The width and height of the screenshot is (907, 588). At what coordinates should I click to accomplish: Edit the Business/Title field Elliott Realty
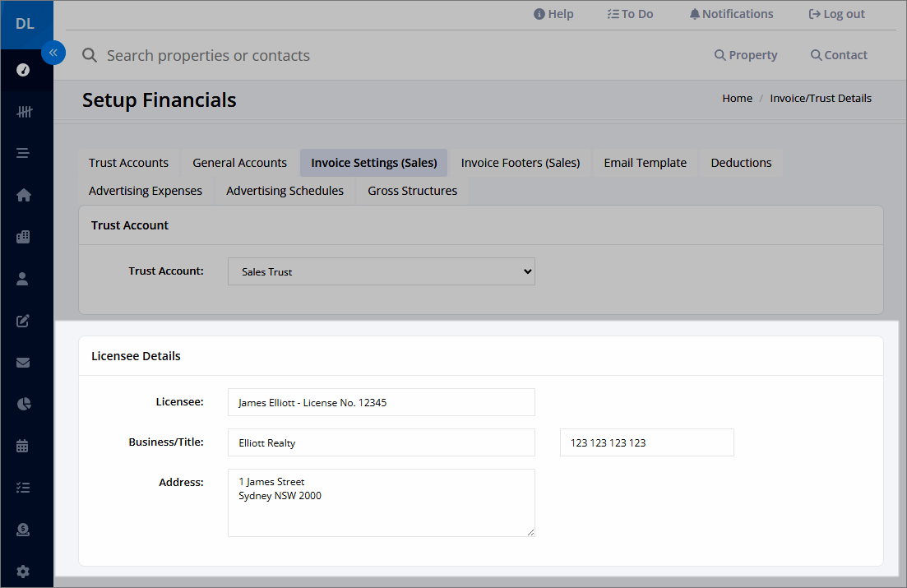(382, 442)
